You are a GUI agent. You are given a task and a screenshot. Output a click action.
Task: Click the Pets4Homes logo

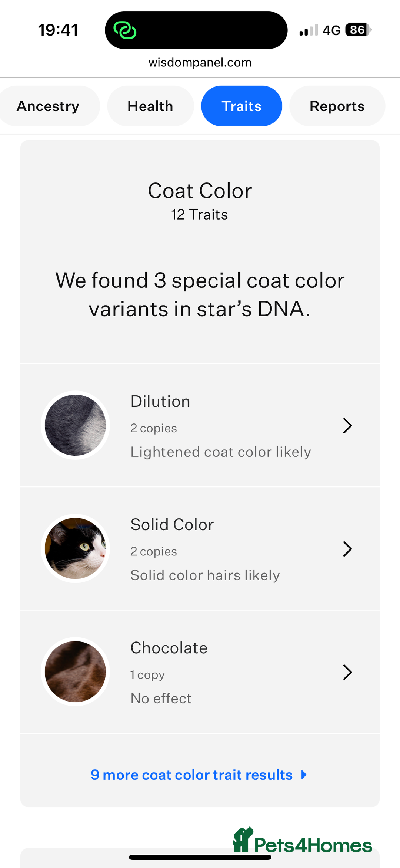pos(303,841)
